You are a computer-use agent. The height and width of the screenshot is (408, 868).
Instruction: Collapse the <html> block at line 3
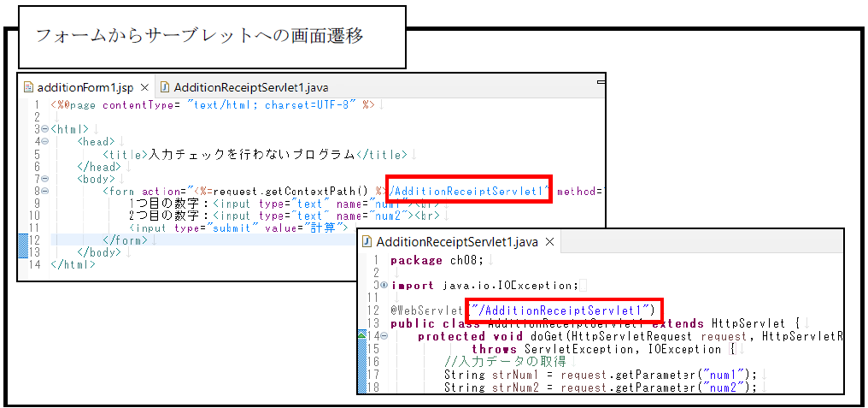[x=44, y=129]
